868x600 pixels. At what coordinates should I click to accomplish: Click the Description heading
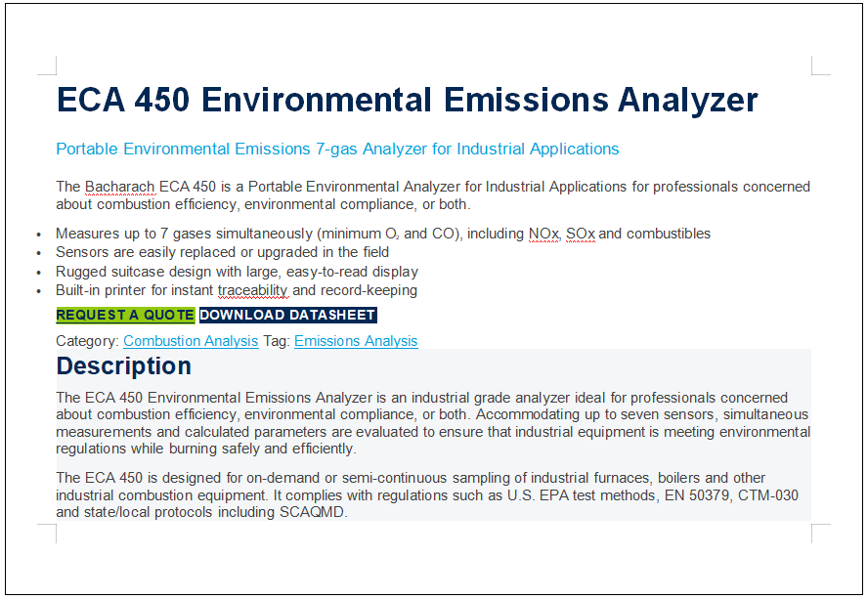pyautogui.click(x=123, y=365)
